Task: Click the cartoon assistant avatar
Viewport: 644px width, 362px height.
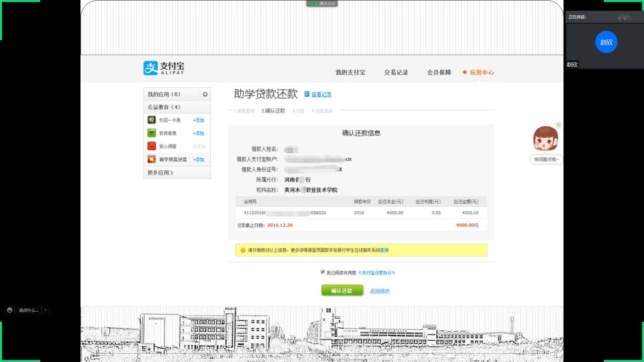Action: coord(545,140)
